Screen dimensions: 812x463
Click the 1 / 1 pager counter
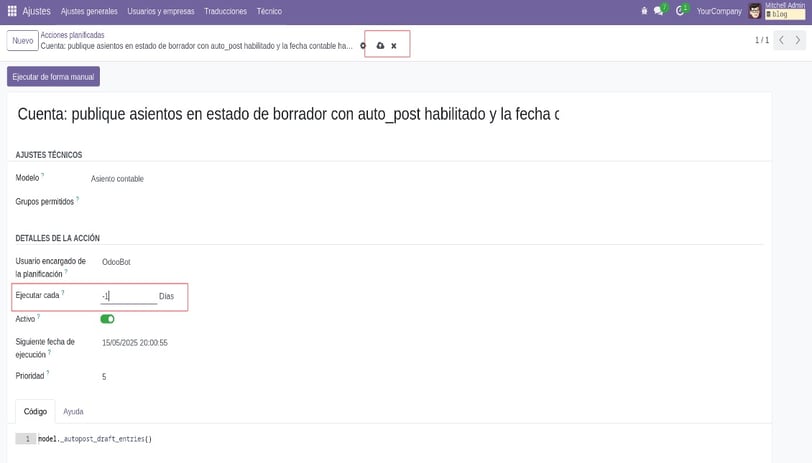point(762,40)
